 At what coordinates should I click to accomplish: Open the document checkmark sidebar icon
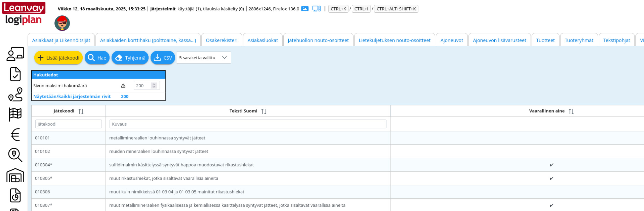pos(15,74)
